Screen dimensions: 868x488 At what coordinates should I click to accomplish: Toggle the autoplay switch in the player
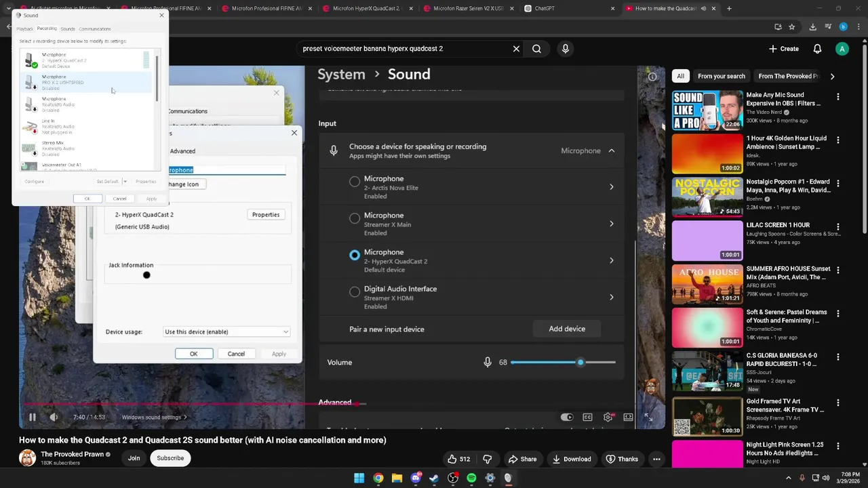[x=567, y=418]
